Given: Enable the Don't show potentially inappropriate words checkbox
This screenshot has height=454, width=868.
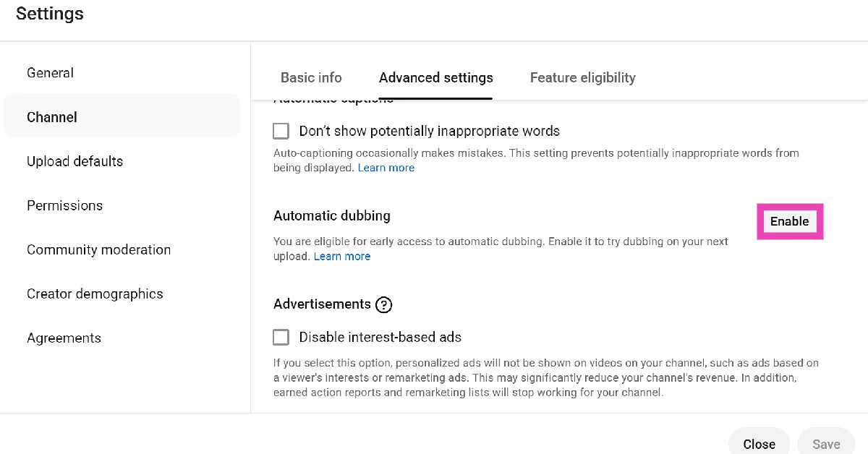Looking at the screenshot, I should coord(281,131).
